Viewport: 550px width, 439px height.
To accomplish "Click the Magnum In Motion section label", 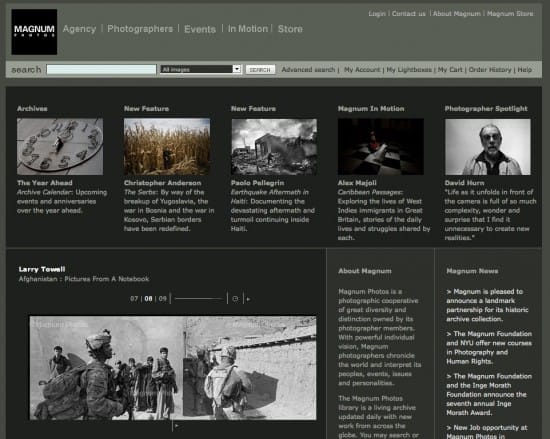I will 371,109.
